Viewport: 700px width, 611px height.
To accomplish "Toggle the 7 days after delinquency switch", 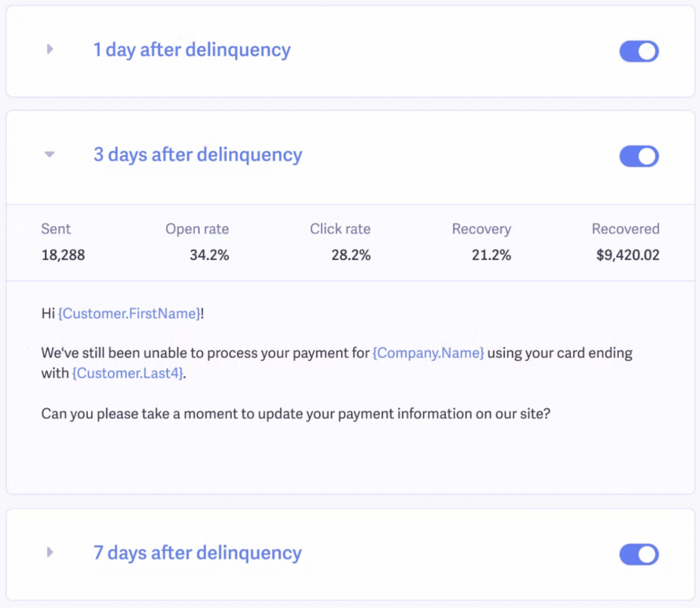I will [639, 555].
